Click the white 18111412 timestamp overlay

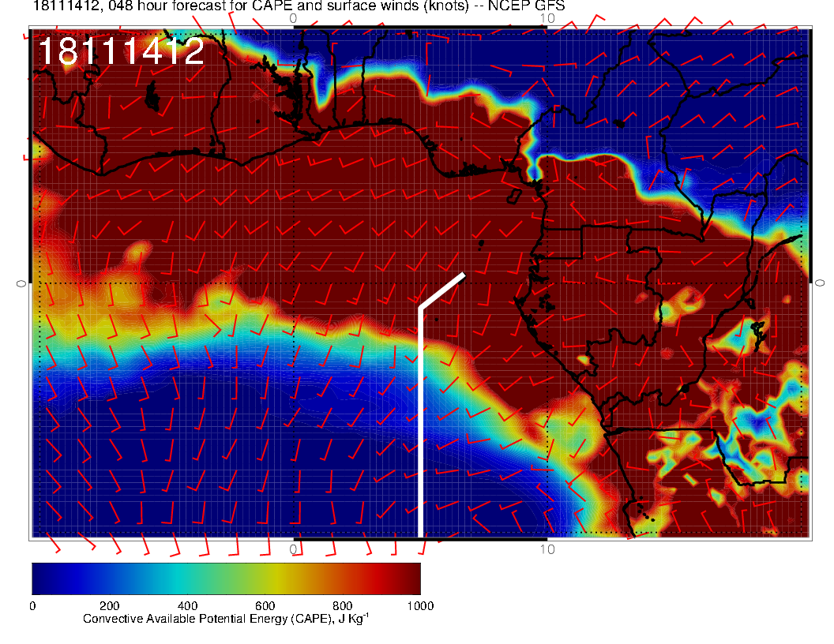(x=121, y=52)
